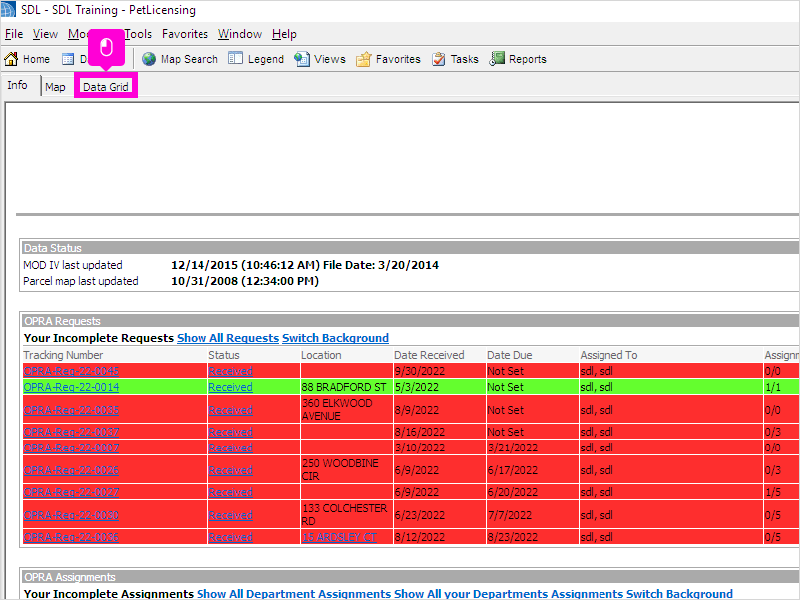Click Received status for OPRA-Req-22-0045
The image size is (800, 600).
pos(231,371)
